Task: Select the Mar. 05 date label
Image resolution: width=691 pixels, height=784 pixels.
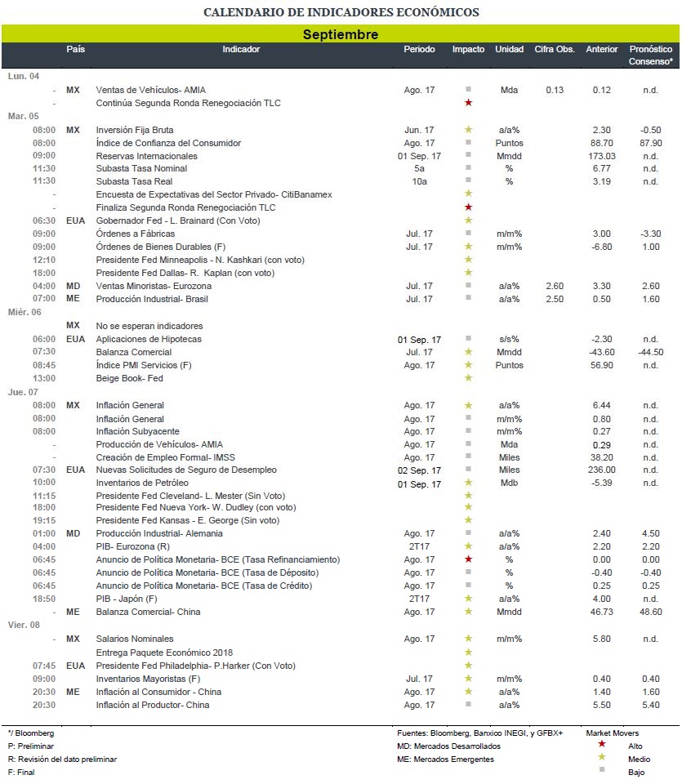Action: tap(23, 116)
